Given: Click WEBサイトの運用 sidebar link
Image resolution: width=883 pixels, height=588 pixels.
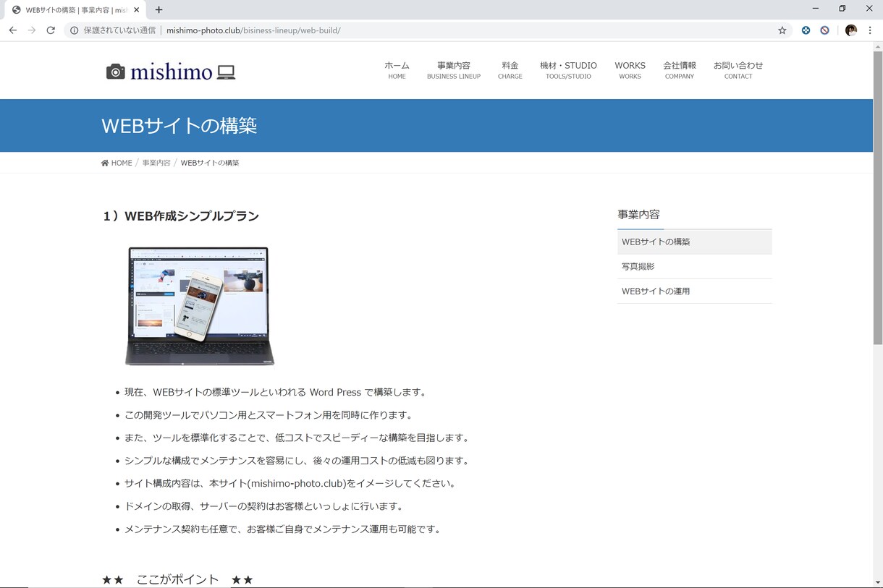Looking at the screenshot, I should 695,291.
